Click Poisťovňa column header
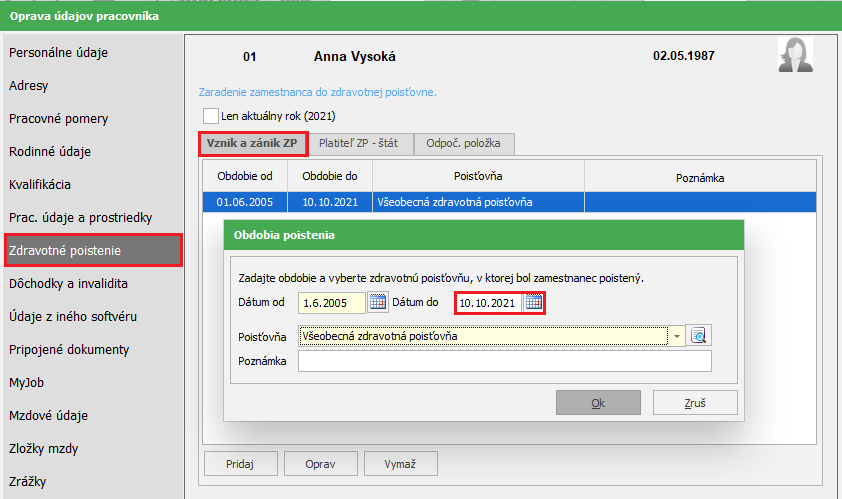Viewport: 842px width, 499px height. click(x=478, y=176)
